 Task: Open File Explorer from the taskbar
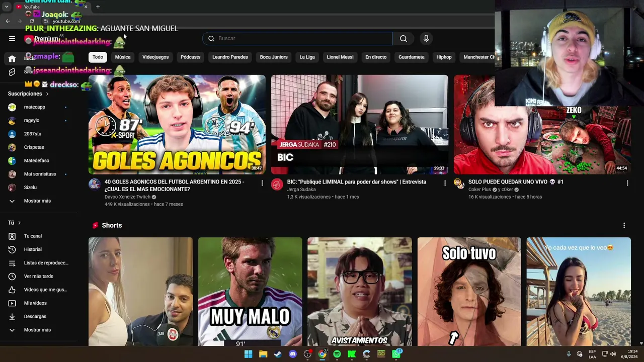click(x=263, y=354)
